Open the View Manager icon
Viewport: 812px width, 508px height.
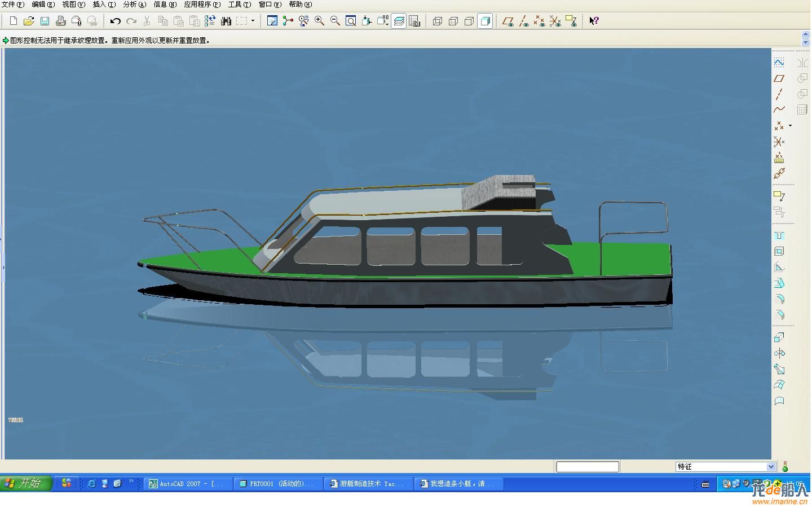(x=414, y=21)
